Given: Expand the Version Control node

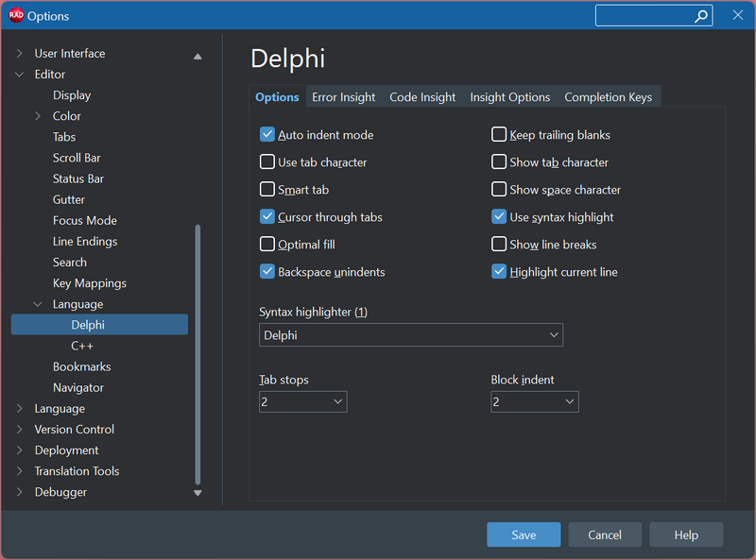Looking at the screenshot, I should [x=19, y=430].
